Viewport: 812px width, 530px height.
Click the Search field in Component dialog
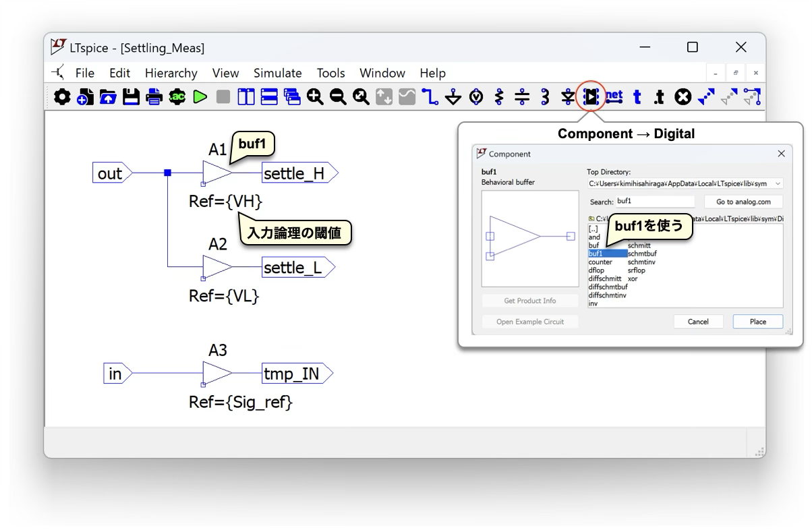(x=656, y=202)
